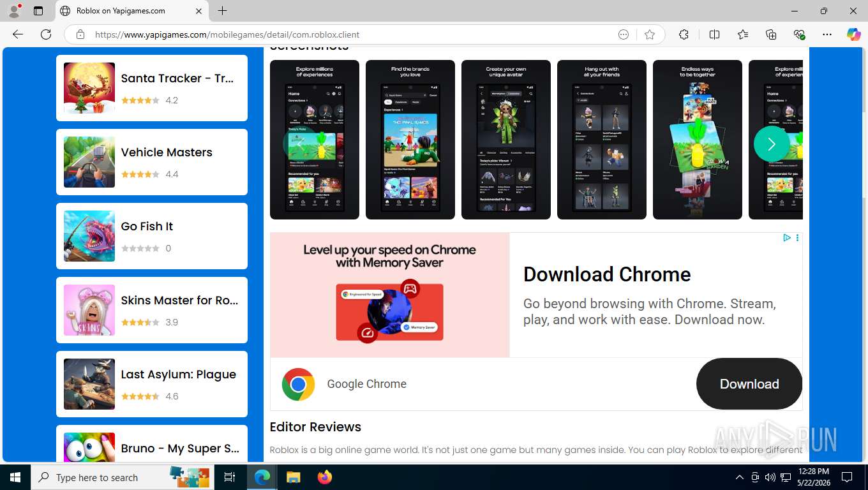Open File Explorer from the taskbar
868x490 pixels.
(x=293, y=477)
